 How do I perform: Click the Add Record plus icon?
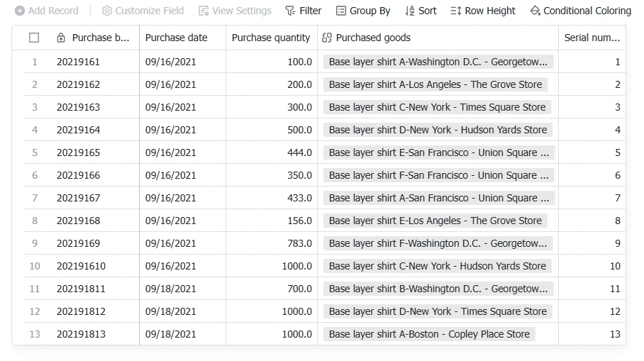20,11
